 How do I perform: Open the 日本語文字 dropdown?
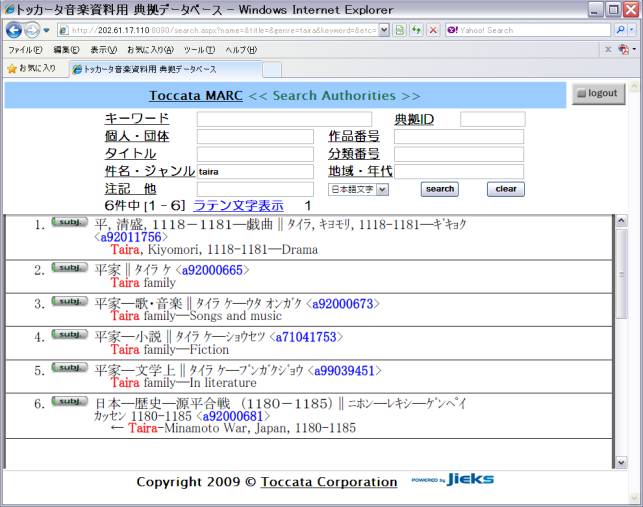click(358, 189)
